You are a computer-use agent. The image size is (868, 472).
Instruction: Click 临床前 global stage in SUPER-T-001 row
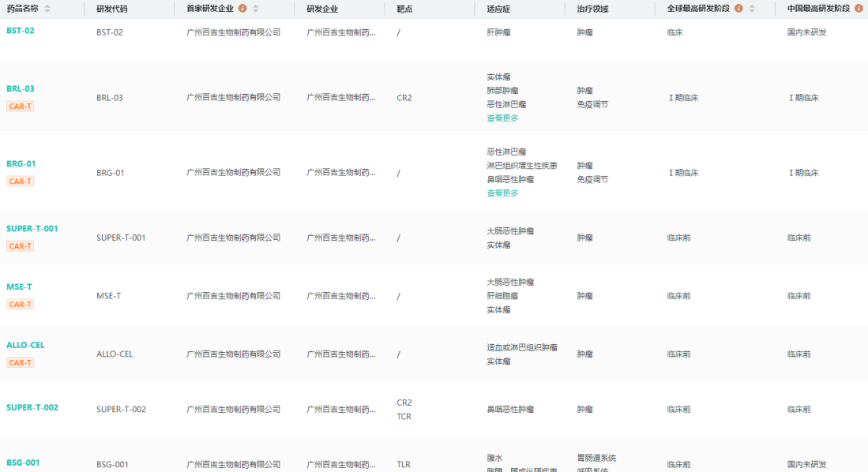click(678, 238)
